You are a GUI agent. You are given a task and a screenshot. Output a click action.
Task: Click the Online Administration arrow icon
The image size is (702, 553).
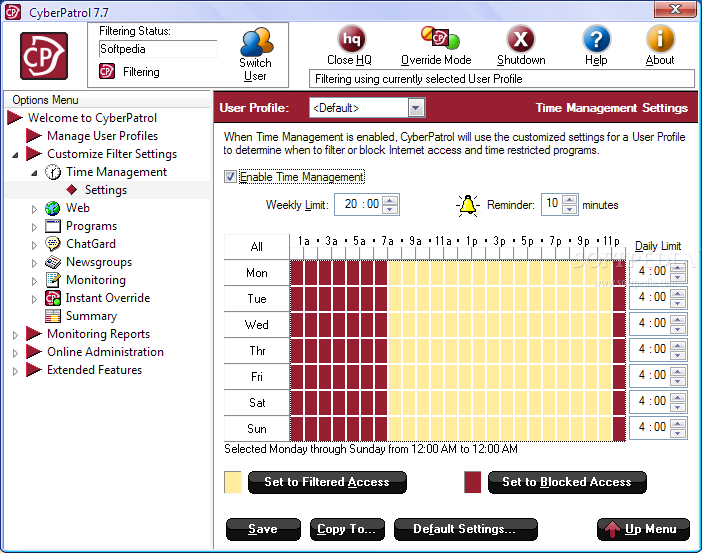click(34, 352)
